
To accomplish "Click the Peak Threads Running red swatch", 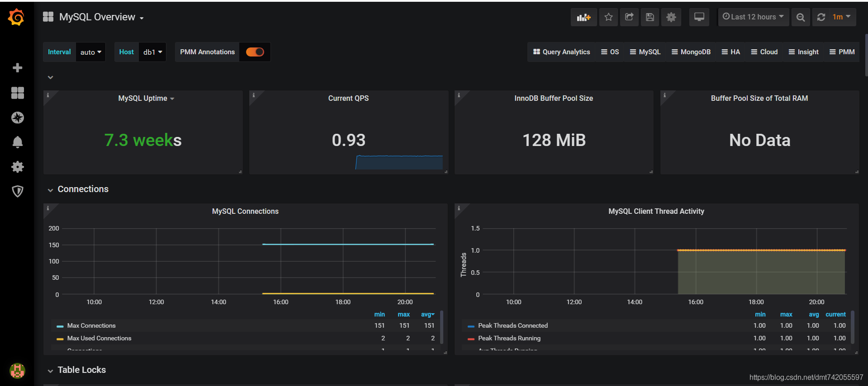I will 471,339.
